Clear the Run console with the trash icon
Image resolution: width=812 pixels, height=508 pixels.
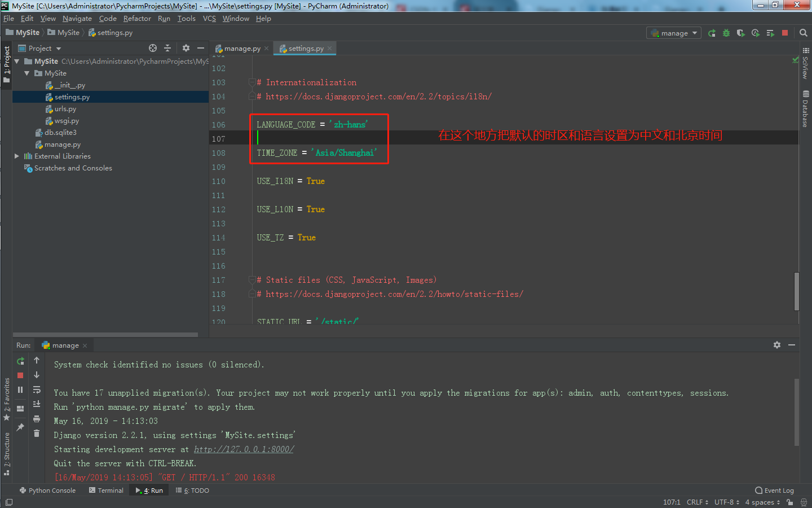(x=36, y=433)
